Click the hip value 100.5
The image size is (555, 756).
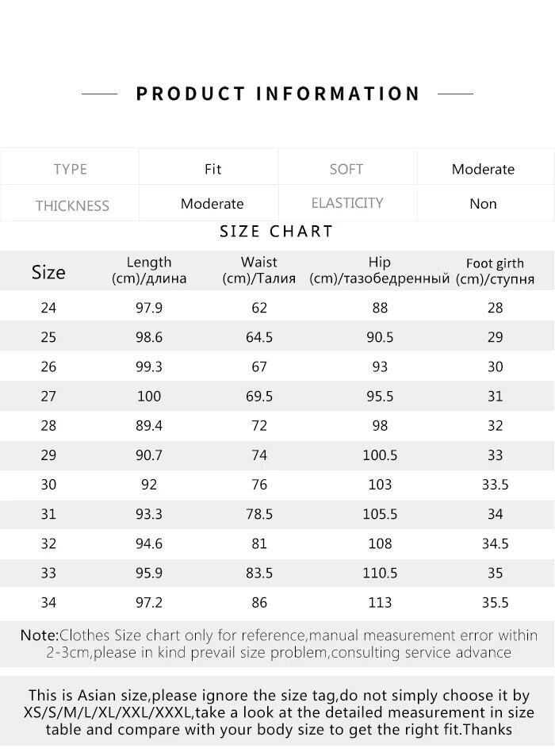380,455
